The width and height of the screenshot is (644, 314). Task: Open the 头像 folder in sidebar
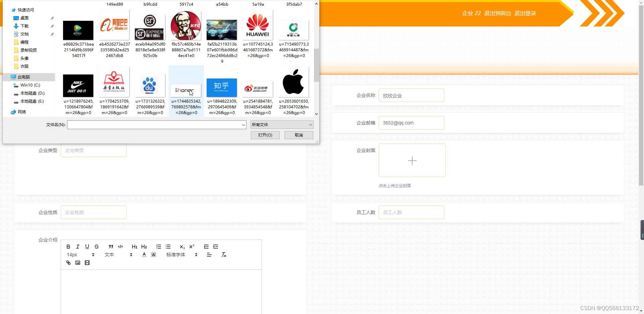point(24,58)
